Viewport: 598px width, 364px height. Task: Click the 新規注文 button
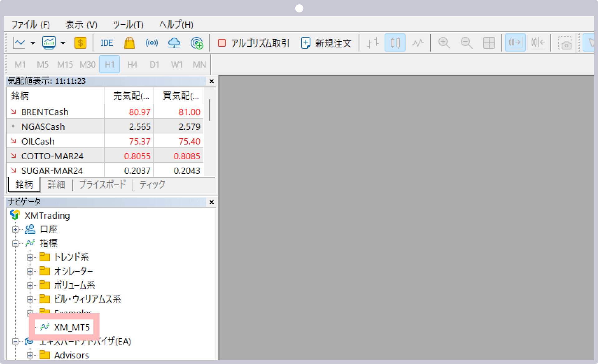coord(326,43)
